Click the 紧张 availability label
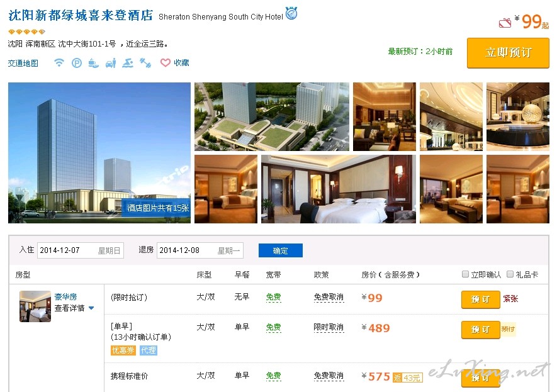 click(511, 299)
